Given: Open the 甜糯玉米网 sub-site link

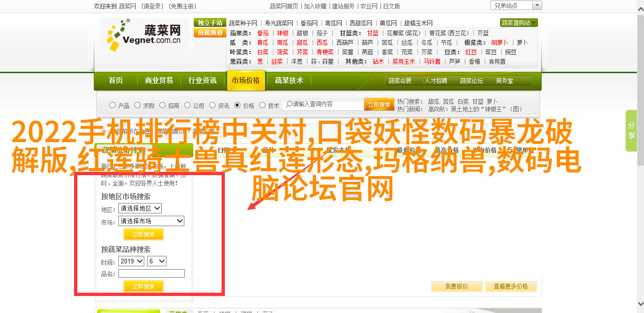Looking at the screenshot, I should point(418,23).
